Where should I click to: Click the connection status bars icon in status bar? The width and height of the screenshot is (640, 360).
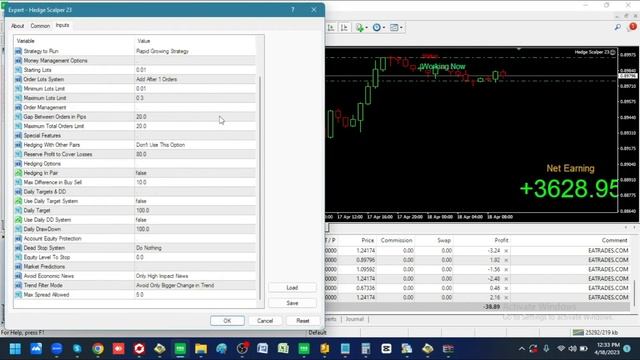pyautogui.click(x=578, y=333)
